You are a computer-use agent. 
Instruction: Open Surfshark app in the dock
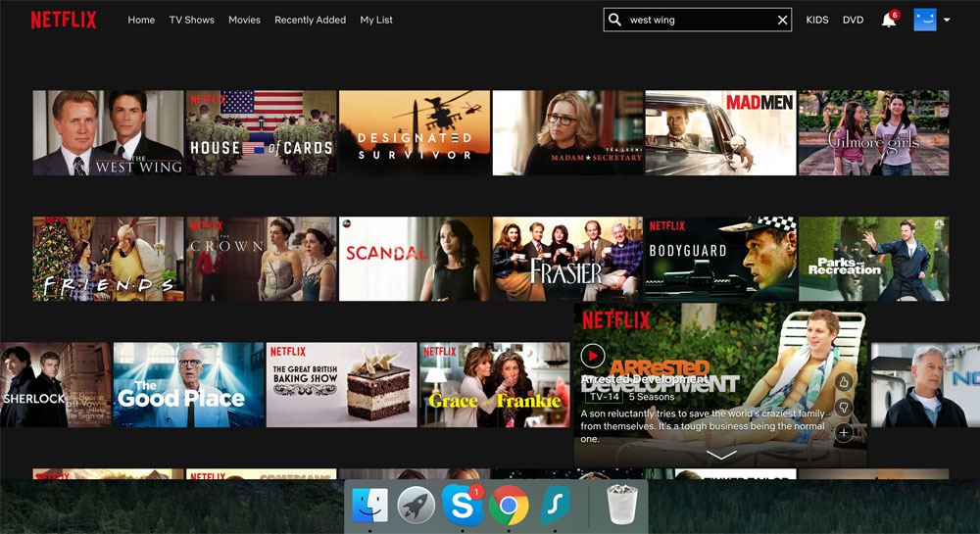coord(555,506)
